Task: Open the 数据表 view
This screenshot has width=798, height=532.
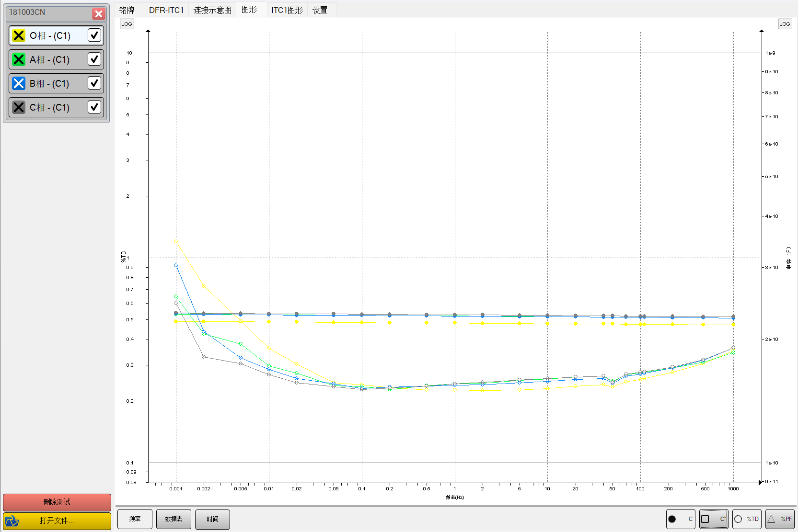Action: tap(173, 519)
